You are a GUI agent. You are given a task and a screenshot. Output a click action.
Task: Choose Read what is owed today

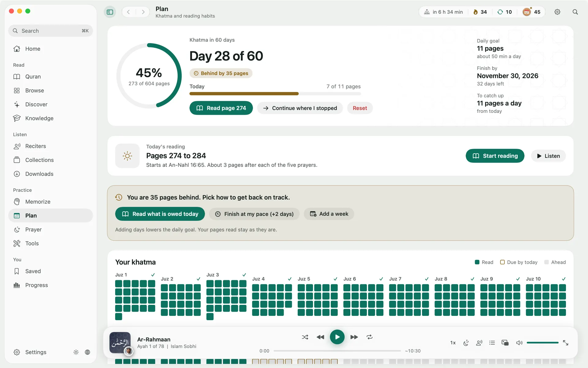point(160,214)
